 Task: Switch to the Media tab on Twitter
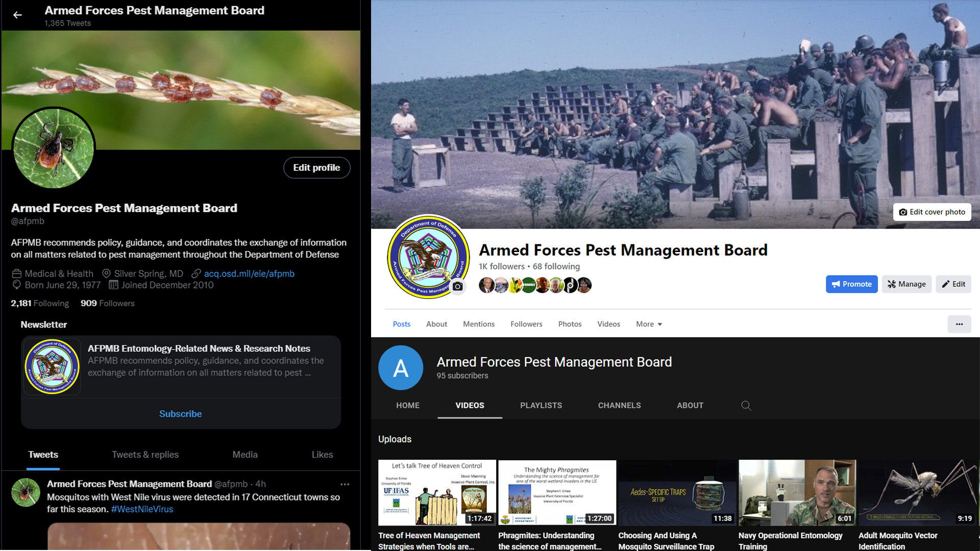tap(245, 455)
